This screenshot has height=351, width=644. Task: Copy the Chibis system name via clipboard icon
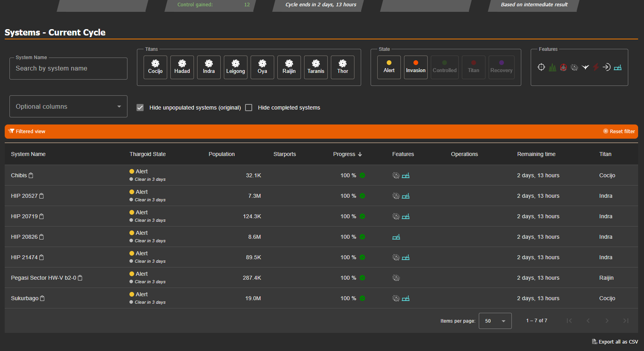(31, 175)
